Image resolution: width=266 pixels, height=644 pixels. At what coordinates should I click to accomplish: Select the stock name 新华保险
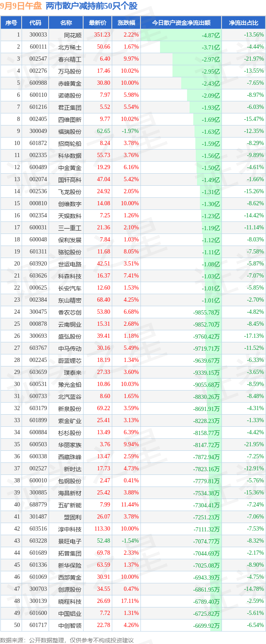[70, 565]
